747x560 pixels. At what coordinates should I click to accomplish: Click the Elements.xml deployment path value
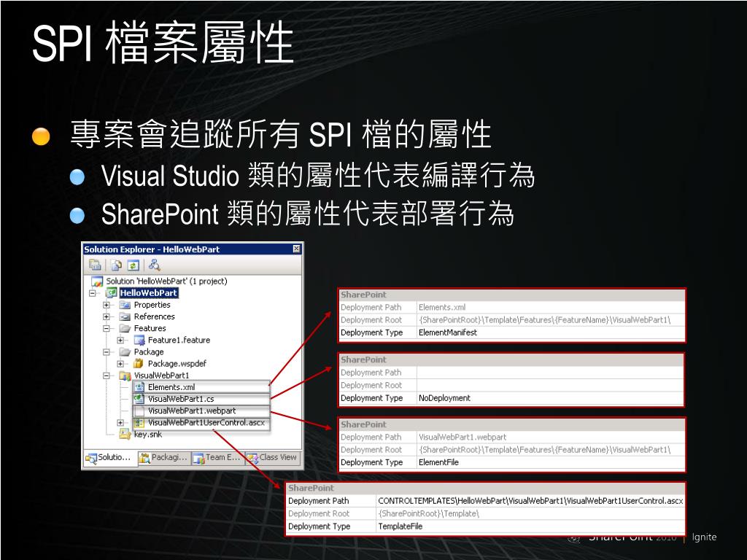442,307
